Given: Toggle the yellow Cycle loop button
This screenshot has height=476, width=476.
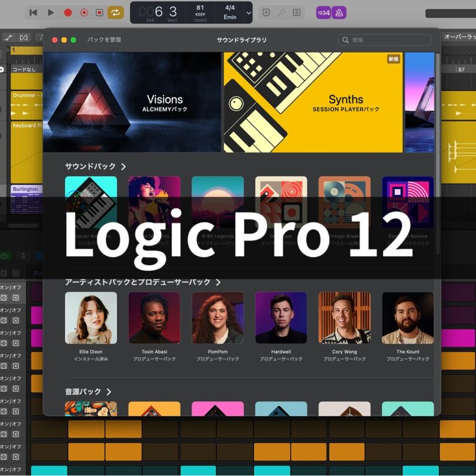Looking at the screenshot, I should pos(115,12).
